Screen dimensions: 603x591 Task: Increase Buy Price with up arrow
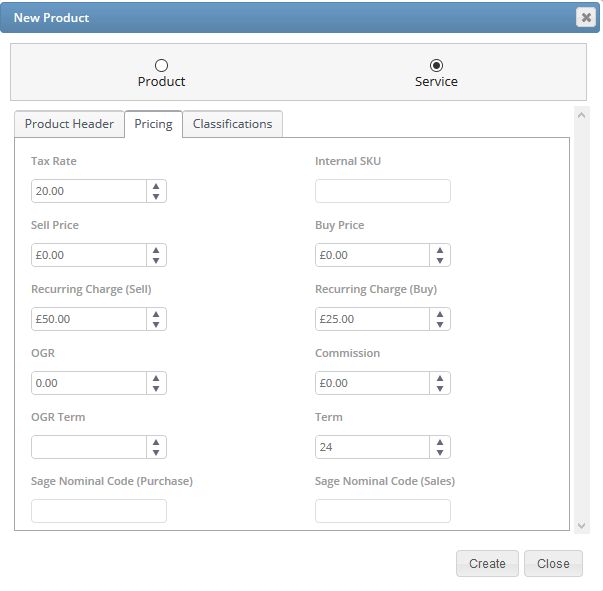pyautogui.click(x=440, y=250)
